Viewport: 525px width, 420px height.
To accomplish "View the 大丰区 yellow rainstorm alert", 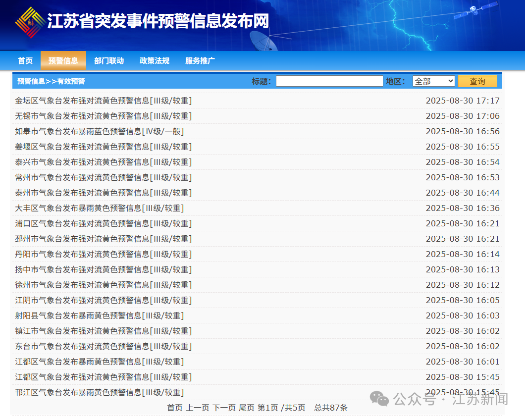I will tap(99, 208).
